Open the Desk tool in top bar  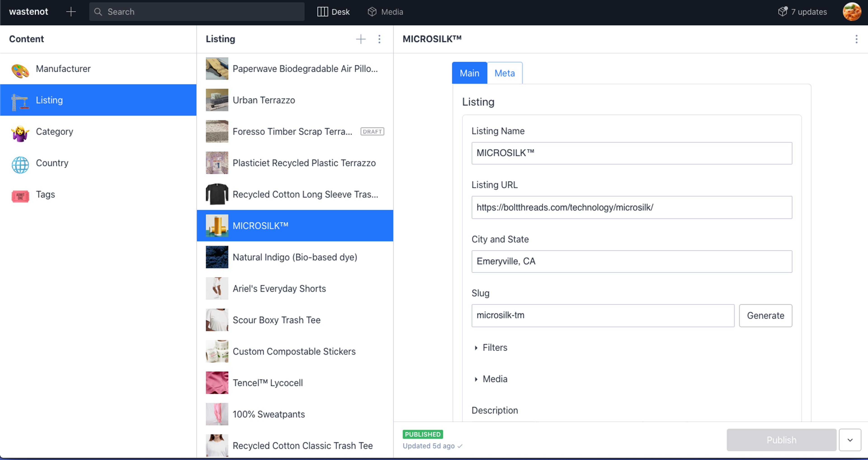coord(333,12)
